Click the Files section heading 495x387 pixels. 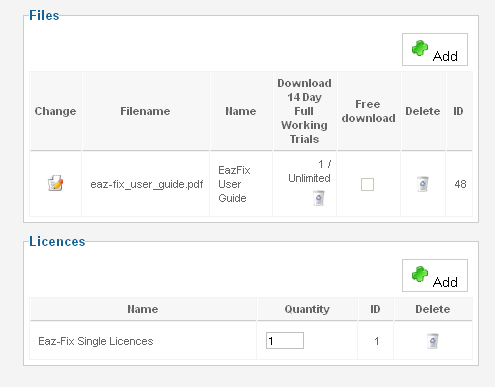(44, 15)
